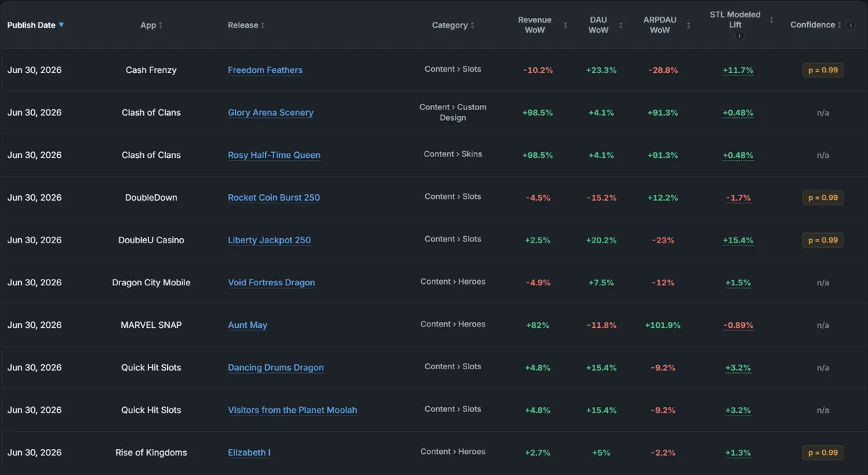Click the +7.5% DAU value for Dragon City
The image size is (868, 475).
point(601,282)
